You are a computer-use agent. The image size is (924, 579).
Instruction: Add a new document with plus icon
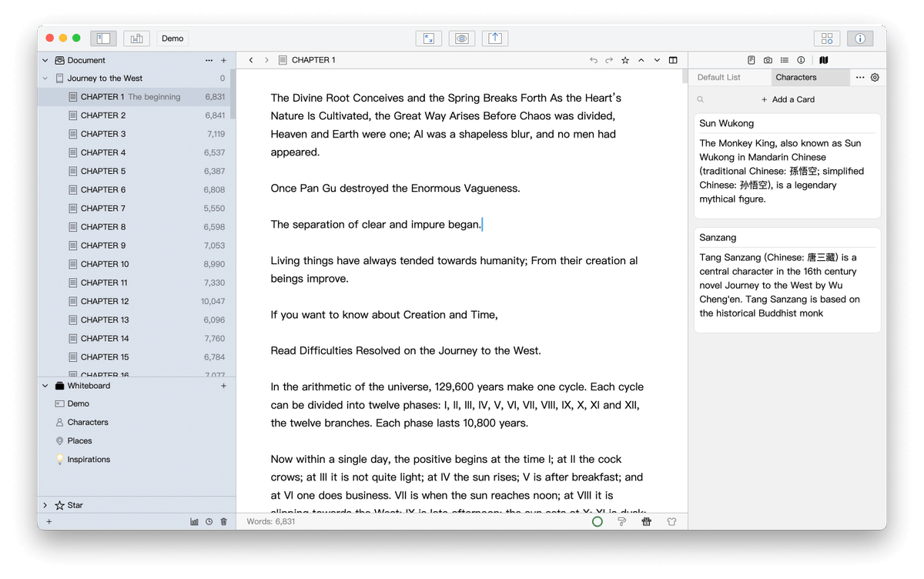[x=224, y=60]
